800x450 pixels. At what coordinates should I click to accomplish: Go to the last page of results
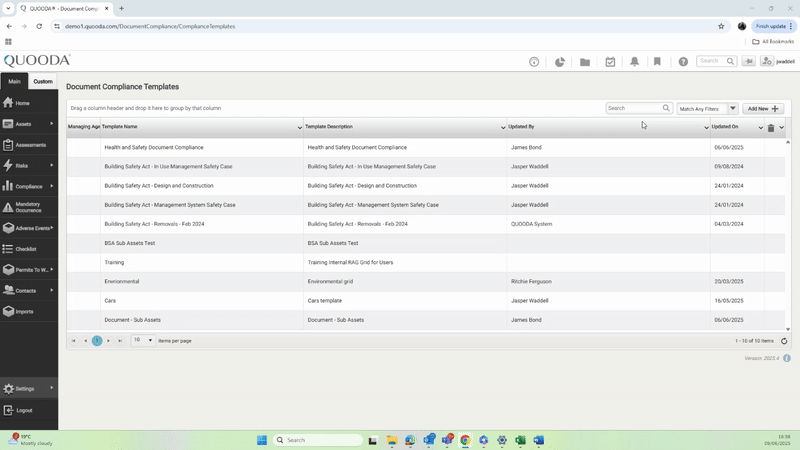pyautogui.click(x=120, y=341)
